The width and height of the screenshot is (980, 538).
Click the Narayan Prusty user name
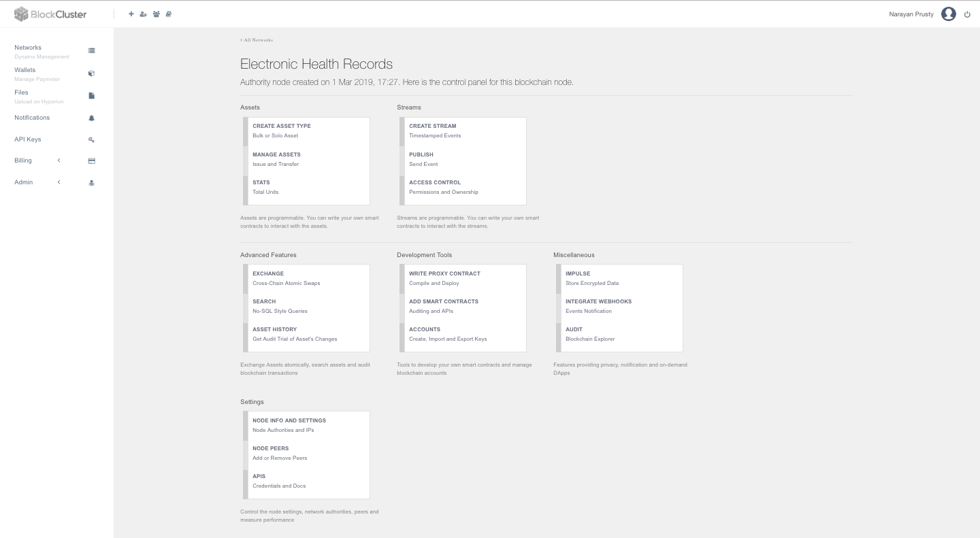tap(911, 14)
